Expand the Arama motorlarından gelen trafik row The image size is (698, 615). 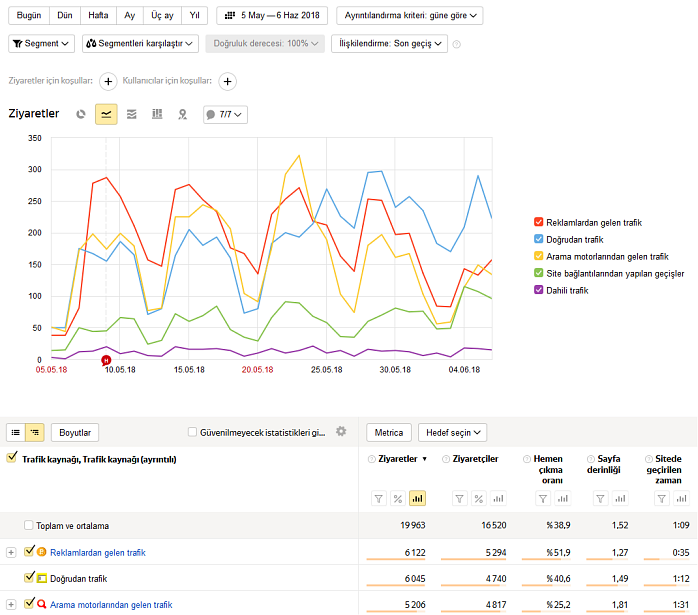coord(11,604)
